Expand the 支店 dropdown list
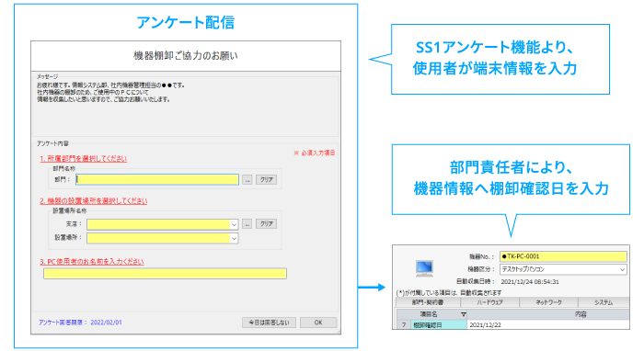The height and width of the screenshot is (351, 644). point(234,224)
